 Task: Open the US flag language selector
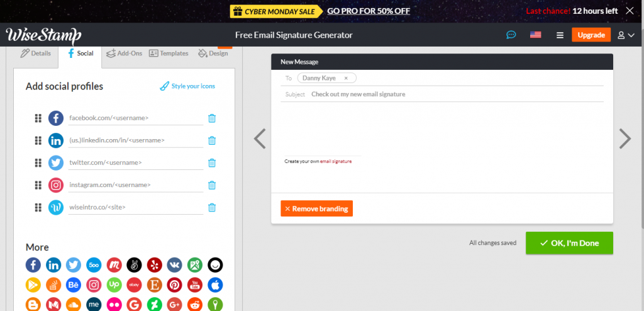[536, 35]
